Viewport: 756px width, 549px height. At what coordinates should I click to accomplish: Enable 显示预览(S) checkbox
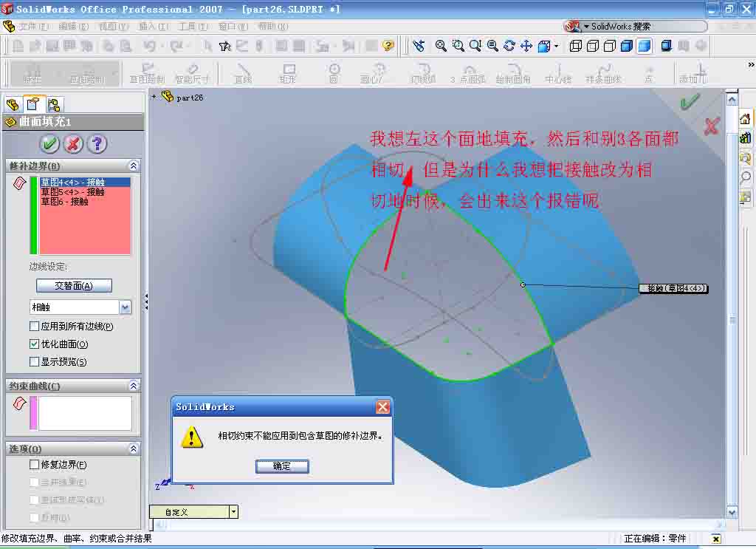[34, 361]
